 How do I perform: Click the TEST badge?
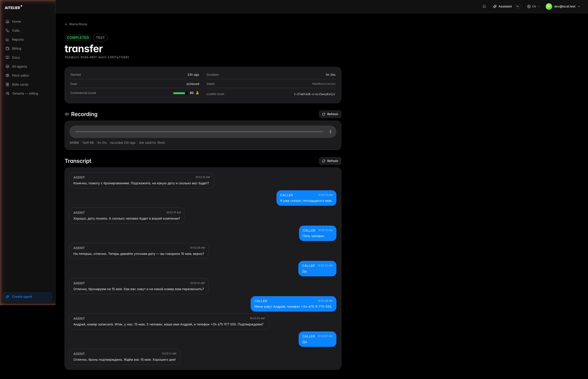(x=100, y=37)
